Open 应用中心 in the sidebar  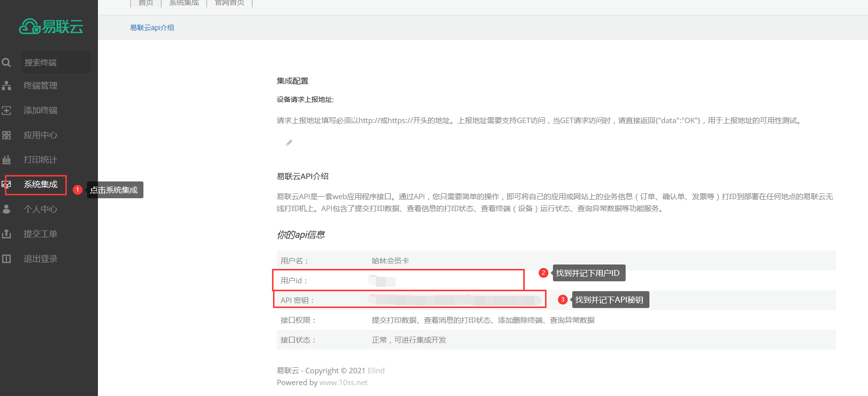click(41, 135)
